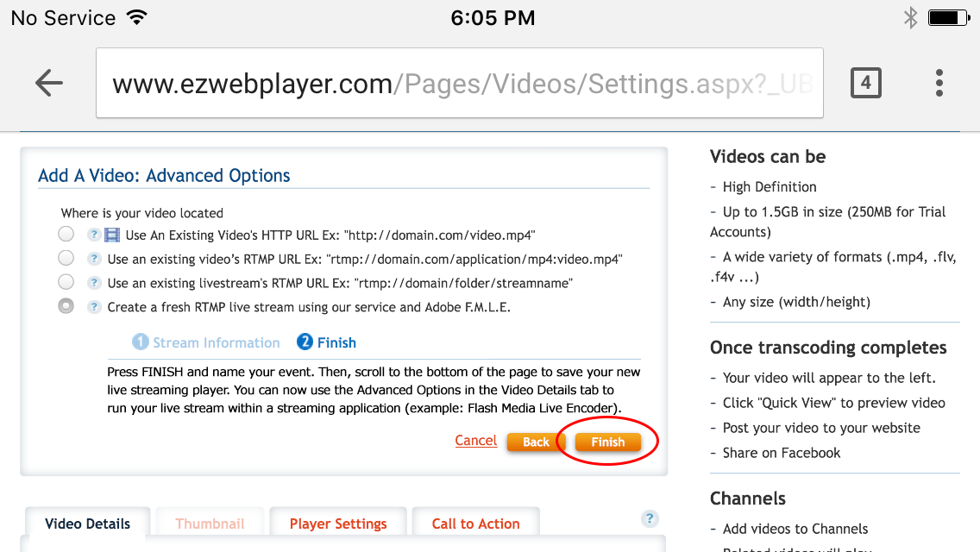Open the tab switcher showing 4 tabs

pyautogui.click(x=865, y=83)
